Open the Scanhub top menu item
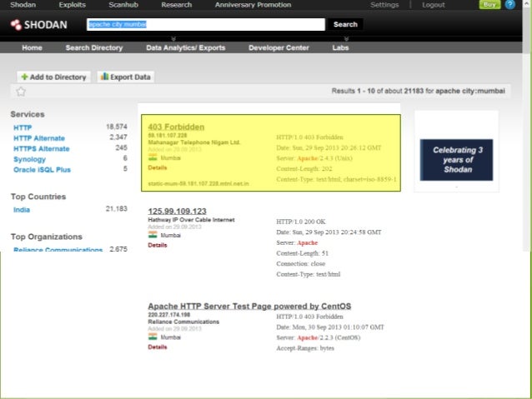This screenshot has height=399, width=532. pos(123,5)
